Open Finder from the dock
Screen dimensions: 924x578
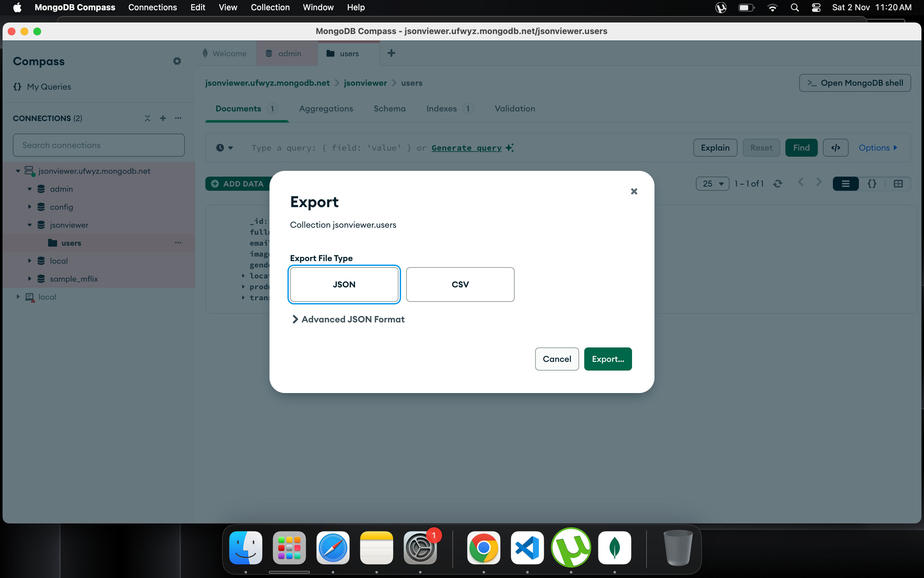tap(245, 548)
